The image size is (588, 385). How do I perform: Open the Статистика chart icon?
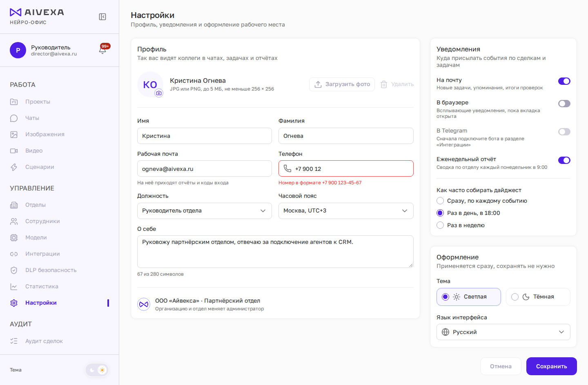coord(14,286)
